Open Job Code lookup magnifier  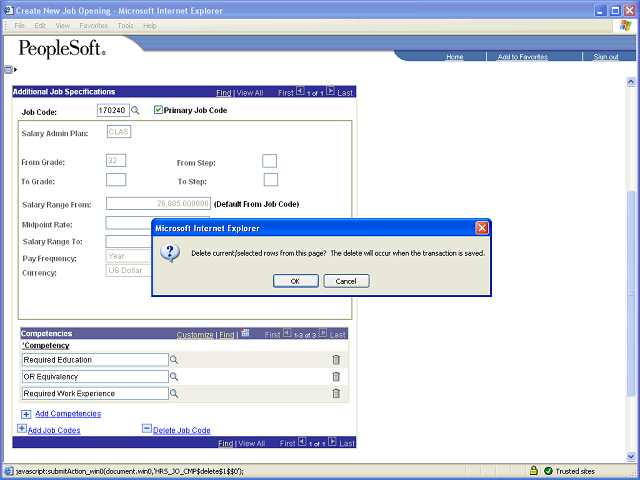pyautogui.click(x=135, y=111)
